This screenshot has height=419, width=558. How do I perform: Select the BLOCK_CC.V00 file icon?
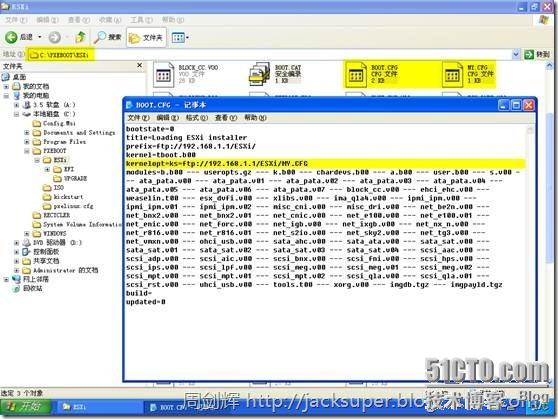click(x=163, y=74)
